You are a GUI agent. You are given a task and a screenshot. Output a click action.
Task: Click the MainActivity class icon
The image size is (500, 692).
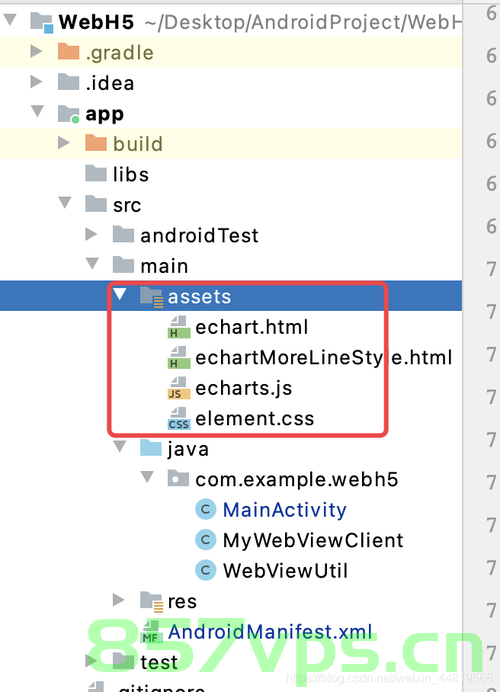pos(206,510)
